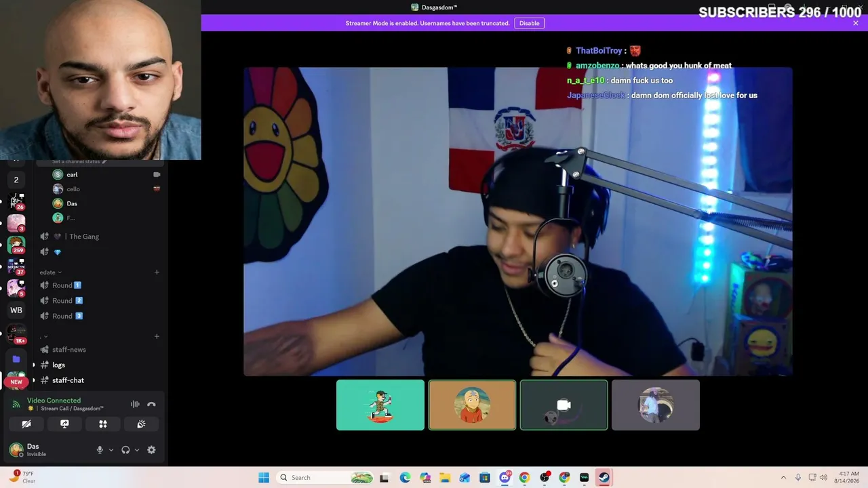Open Das user profile panel
Viewport: 868px width, 488px height.
pyautogui.click(x=49, y=449)
